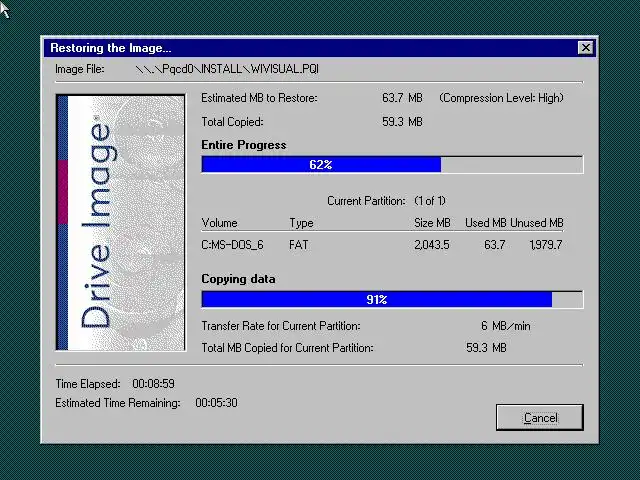Click the Used MB column header

coord(485,223)
